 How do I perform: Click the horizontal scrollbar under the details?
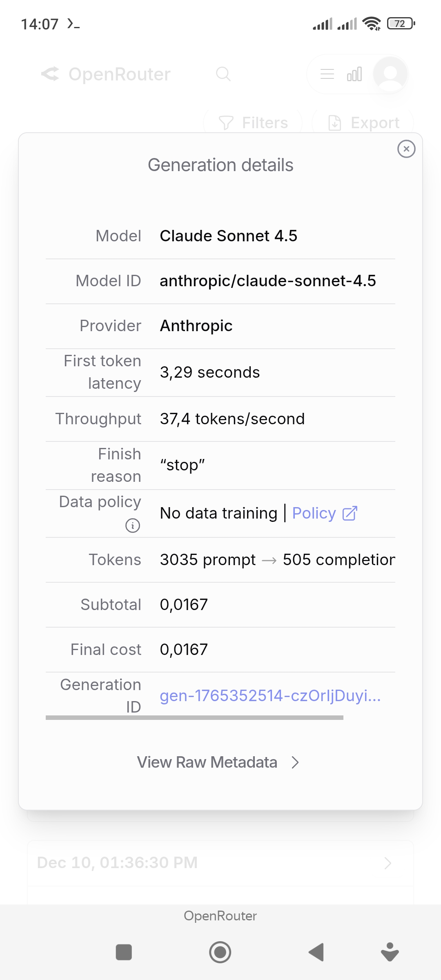(x=194, y=717)
